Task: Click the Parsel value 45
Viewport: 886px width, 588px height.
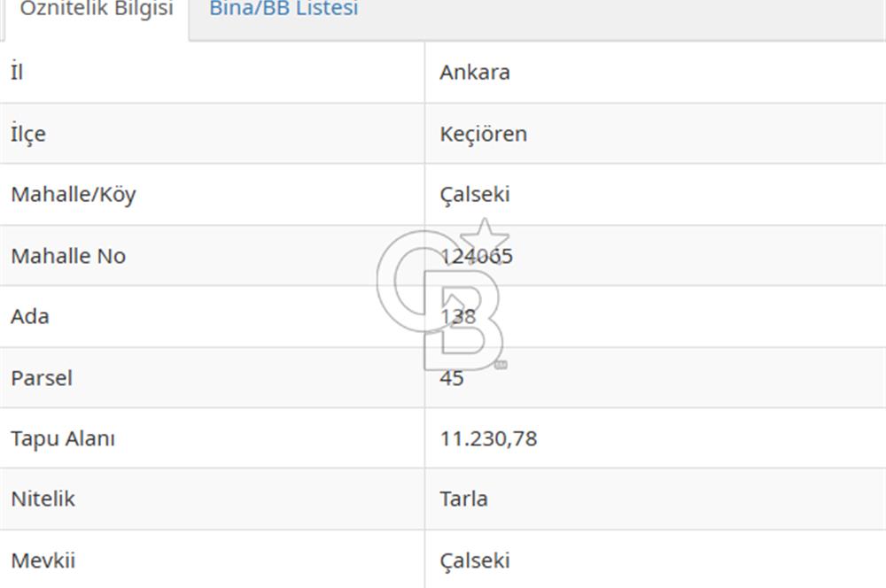Action: 452,378
